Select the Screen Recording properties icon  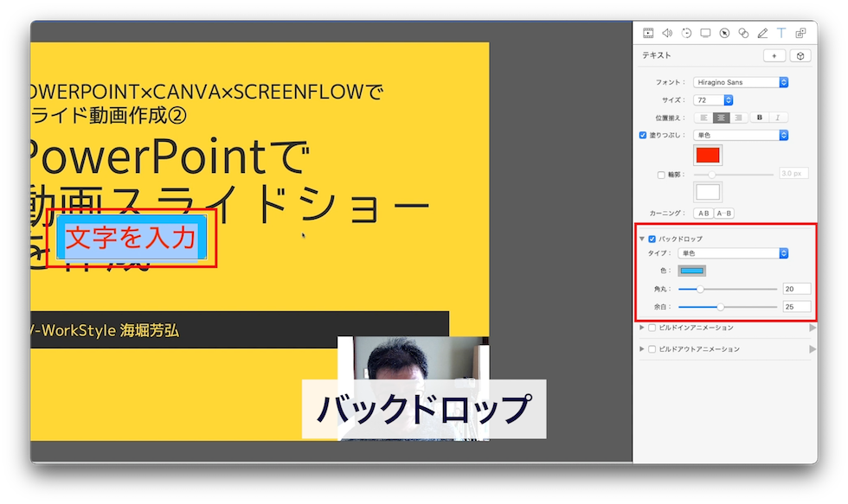click(706, 32)
